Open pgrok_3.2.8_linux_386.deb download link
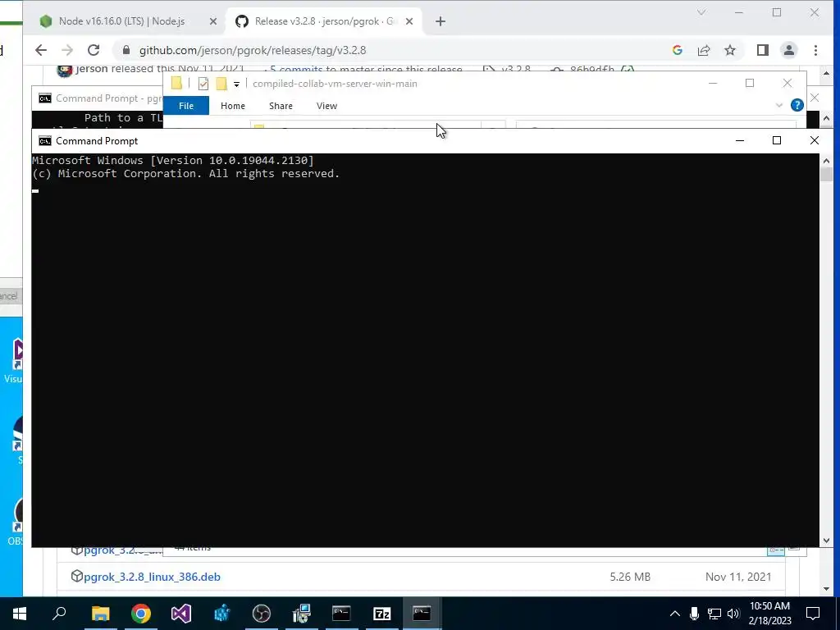 coord(152,577)
